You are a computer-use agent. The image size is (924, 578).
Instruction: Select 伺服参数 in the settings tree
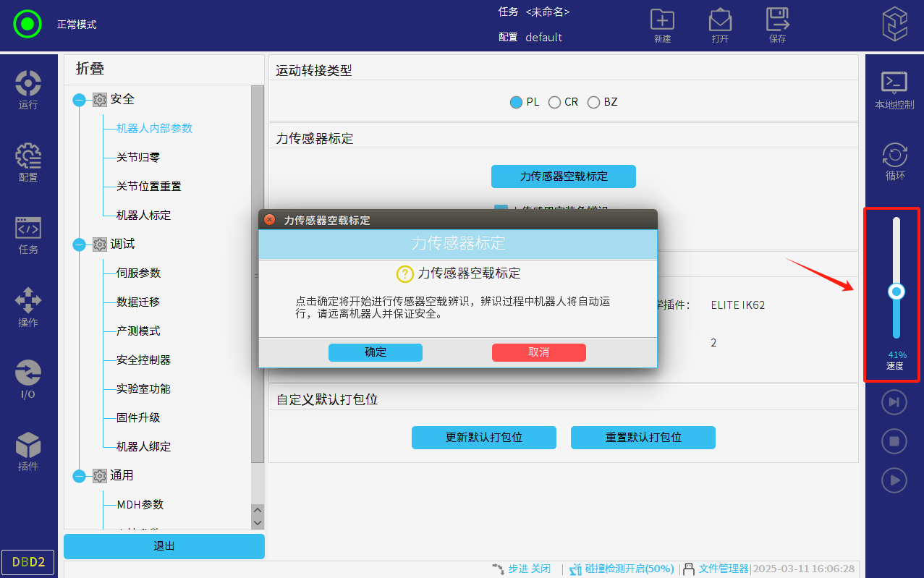coord(138,273)
